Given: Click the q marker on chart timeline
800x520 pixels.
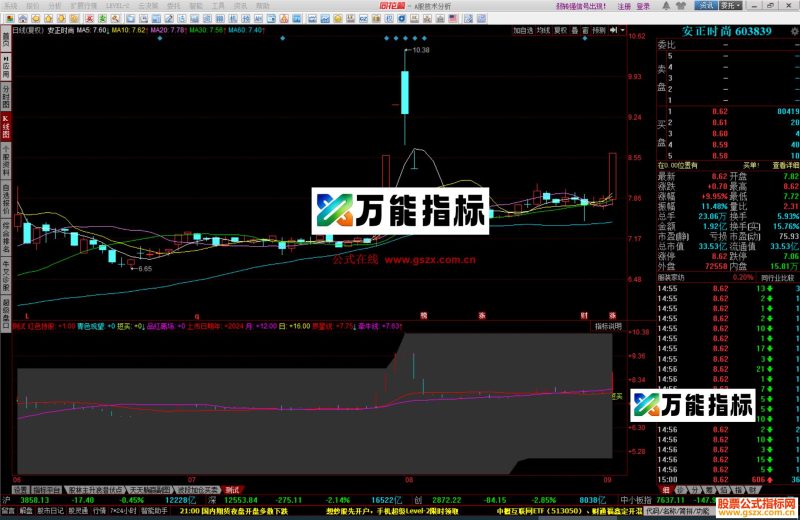Looking at the screenshot, I should point(197,316).
